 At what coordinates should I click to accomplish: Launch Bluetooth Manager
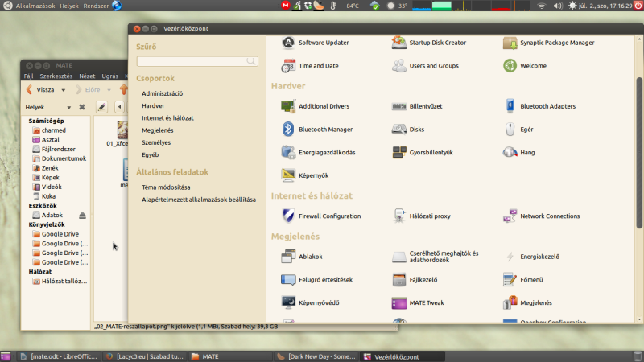tap(316, 130)
